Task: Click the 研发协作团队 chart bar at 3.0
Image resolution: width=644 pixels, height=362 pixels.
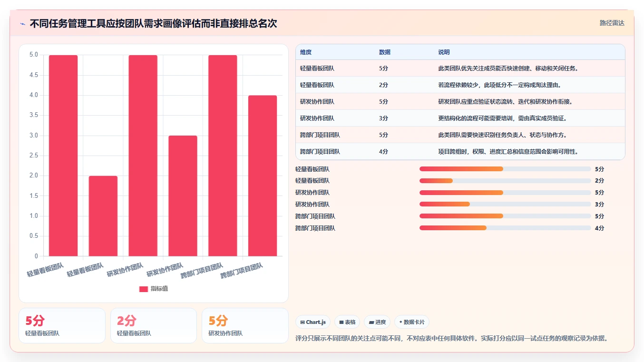Action: coord(183,196)
